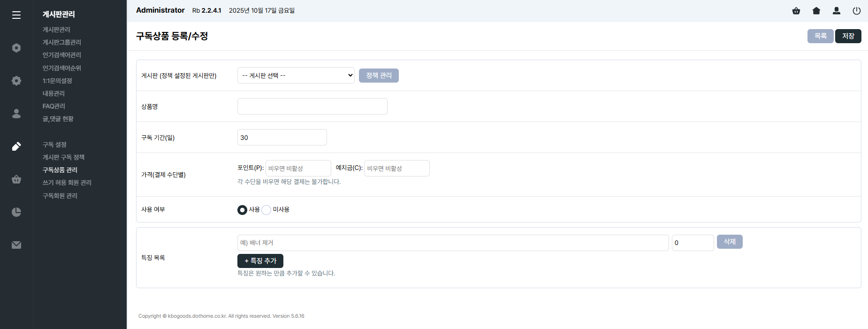The height and width of the screenshot is (329, 868).
Task: Click the 특징 추가 button
Action: click(260, 261)
